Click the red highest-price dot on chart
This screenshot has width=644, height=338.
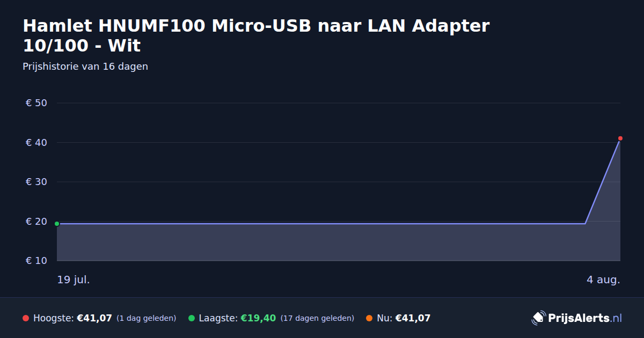620,138
